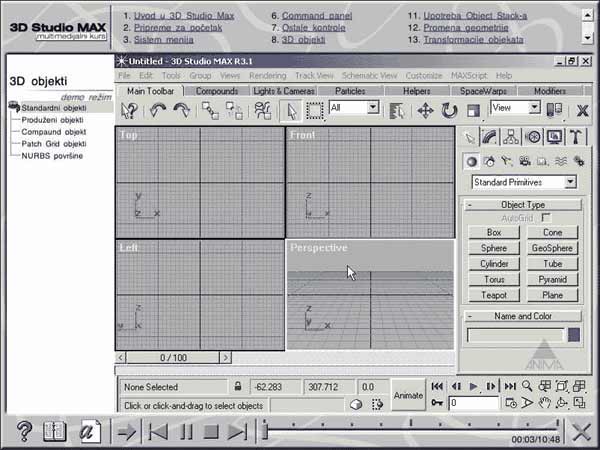Viewport: 600px width, 450px height.
Task: Select the Systems category icon
Action: [x=579, y=161]
